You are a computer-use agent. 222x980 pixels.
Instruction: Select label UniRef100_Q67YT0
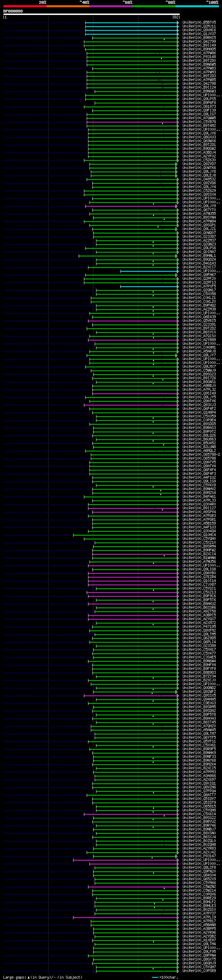pyautogui.click(x=199, y=210)
